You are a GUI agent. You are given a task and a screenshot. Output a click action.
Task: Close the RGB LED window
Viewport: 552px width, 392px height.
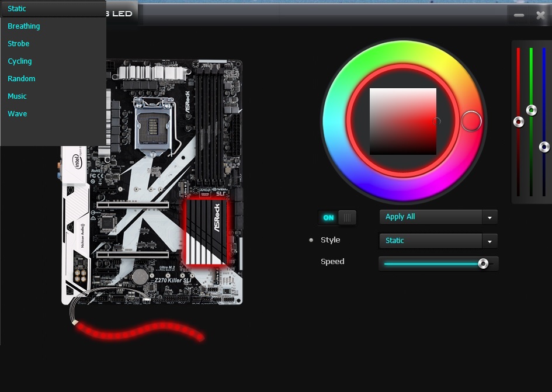[x=541, y=15]
